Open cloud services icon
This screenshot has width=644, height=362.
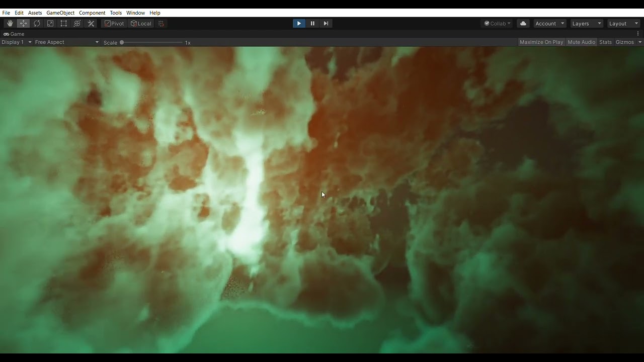click(523, 24)
